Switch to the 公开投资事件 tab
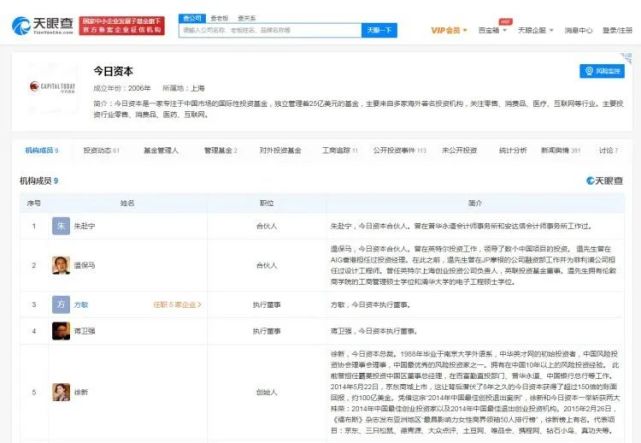Viewport: 641px width, 443px height. pos(399,150)
